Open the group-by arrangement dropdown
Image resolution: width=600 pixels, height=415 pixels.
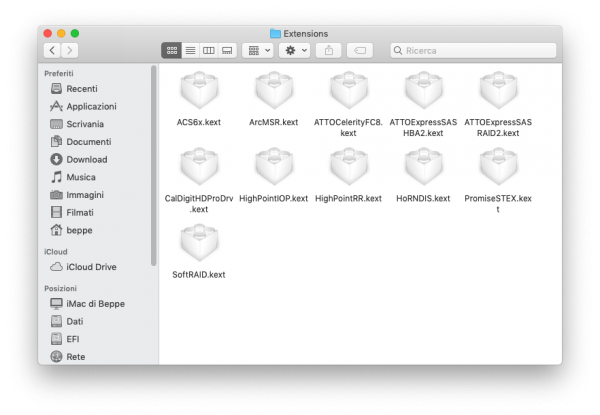click(258, 50)
